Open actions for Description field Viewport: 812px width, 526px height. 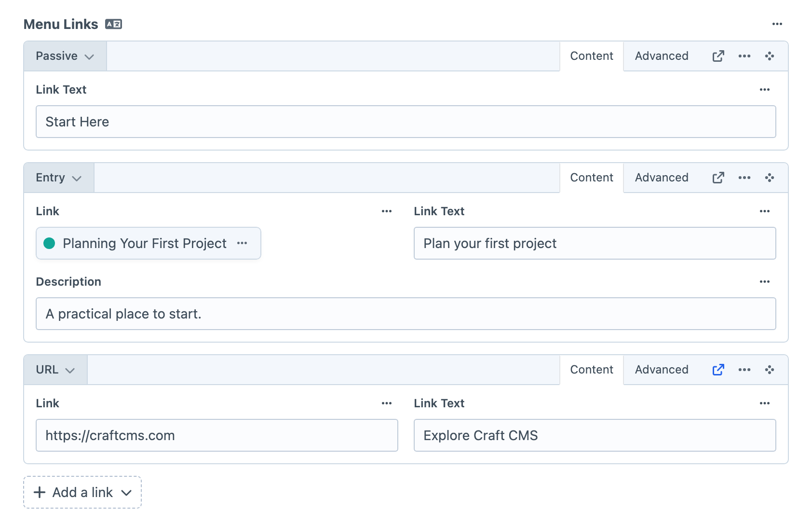pos(764,282)
